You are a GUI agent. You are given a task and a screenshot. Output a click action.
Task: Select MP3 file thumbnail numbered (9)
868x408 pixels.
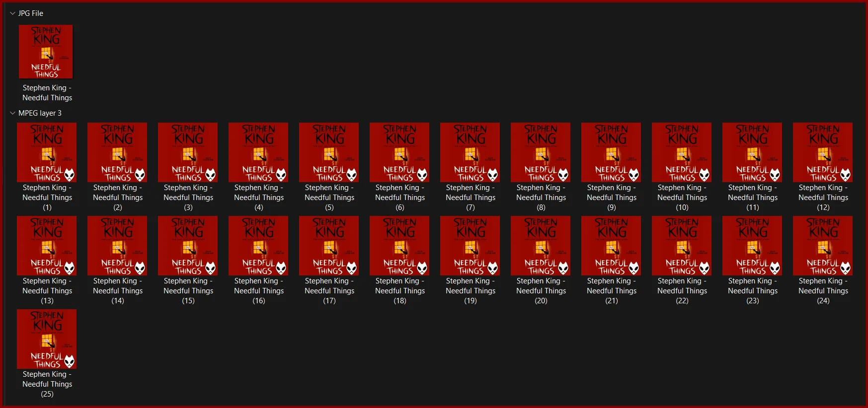[x=611, y=152]
